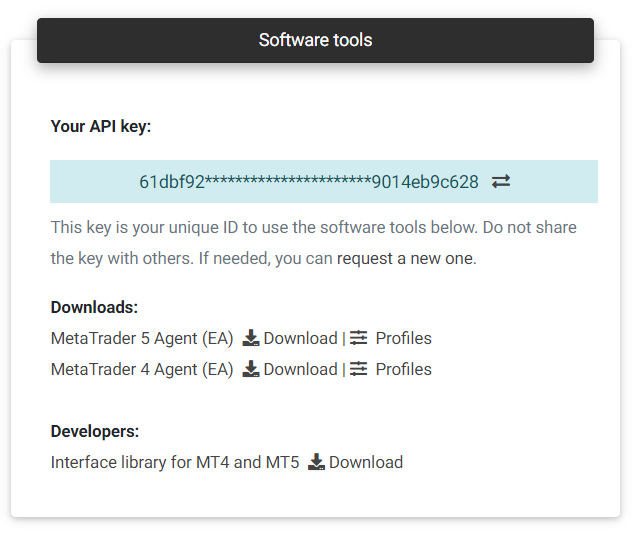Screen dimensions: 637x535
Task: Click the MetaTrader 5 profiles sliders icon
Action: (358, 338)
